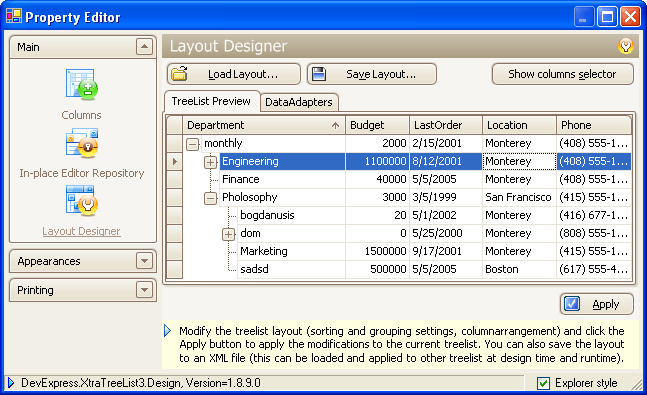Image resolution: width=647 pixels, height=395 pixels.
Task: Click the (617) 555-4... phone cell
Action: [594, 269]
